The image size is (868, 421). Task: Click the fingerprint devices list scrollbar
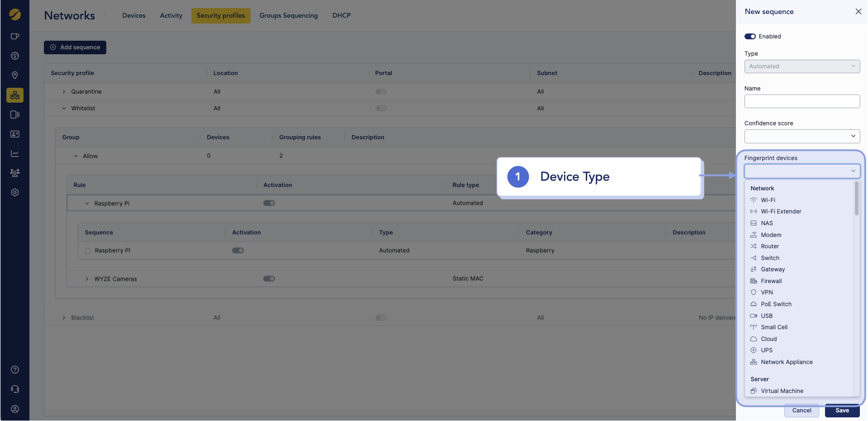(856, 199)
